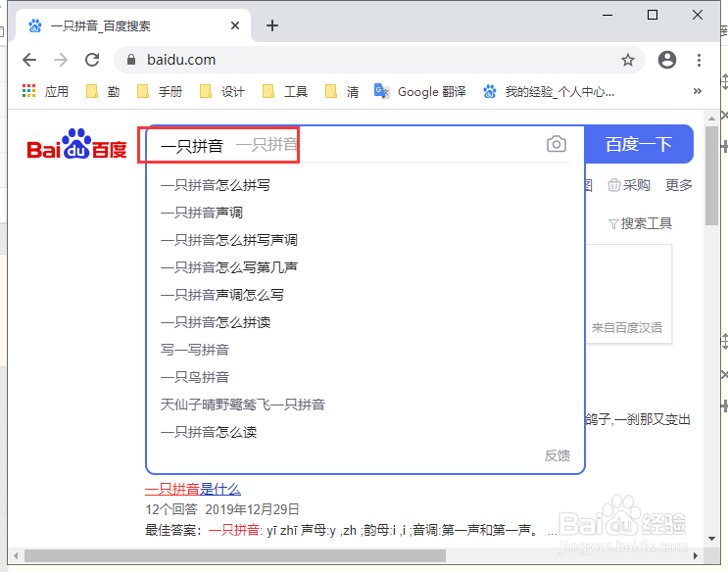The width and height of the screenshot is (728, 572).
Task: Open a new tab with the plus button
Action: [x=272, y=25]
